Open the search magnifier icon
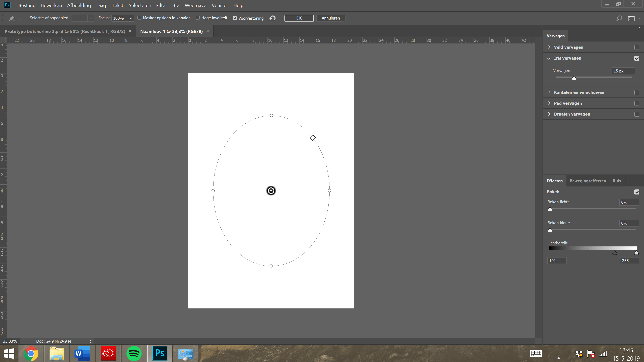644x362 pixels. 619,18
